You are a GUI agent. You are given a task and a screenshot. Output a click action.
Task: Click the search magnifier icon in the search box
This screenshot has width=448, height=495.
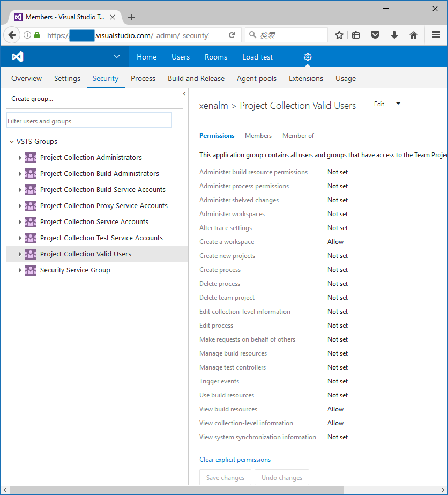pyautogui.click(x=252, y=35)
